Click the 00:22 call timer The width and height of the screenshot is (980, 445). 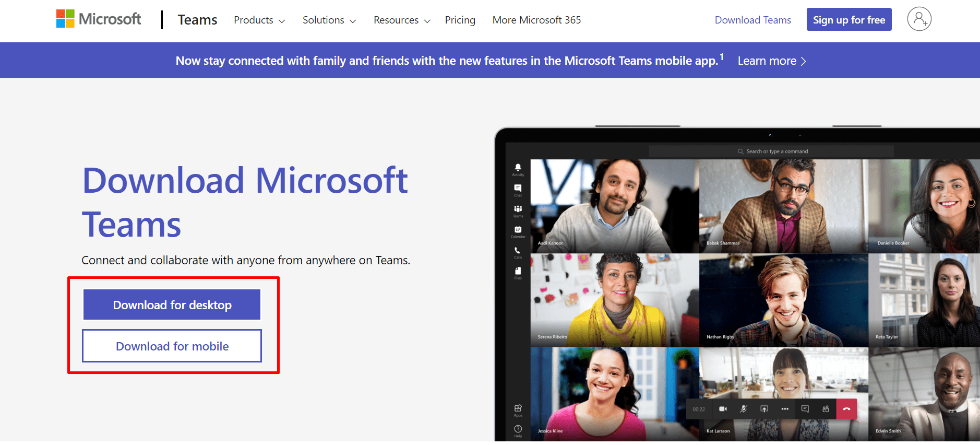tap(699, 409)
